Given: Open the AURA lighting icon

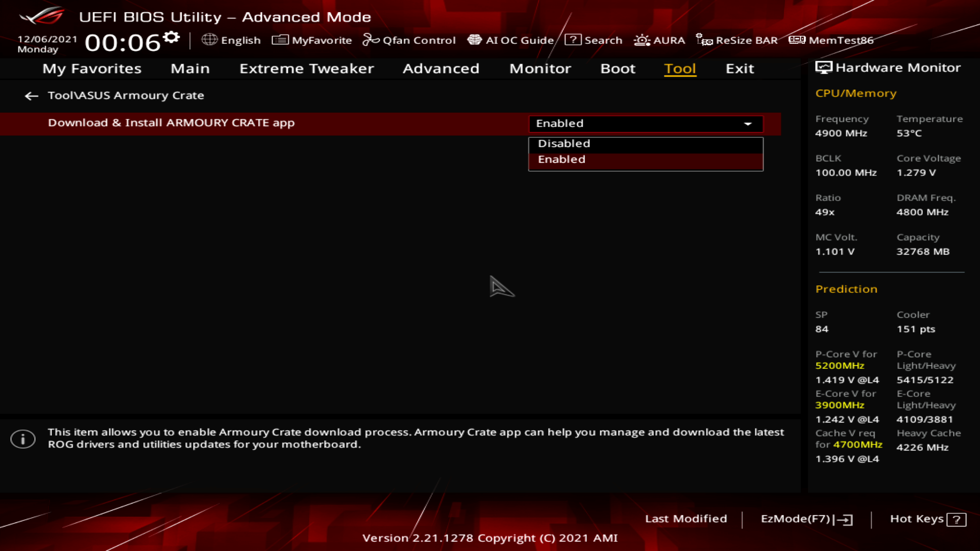Looking at the screenshot, I should 642,40.
